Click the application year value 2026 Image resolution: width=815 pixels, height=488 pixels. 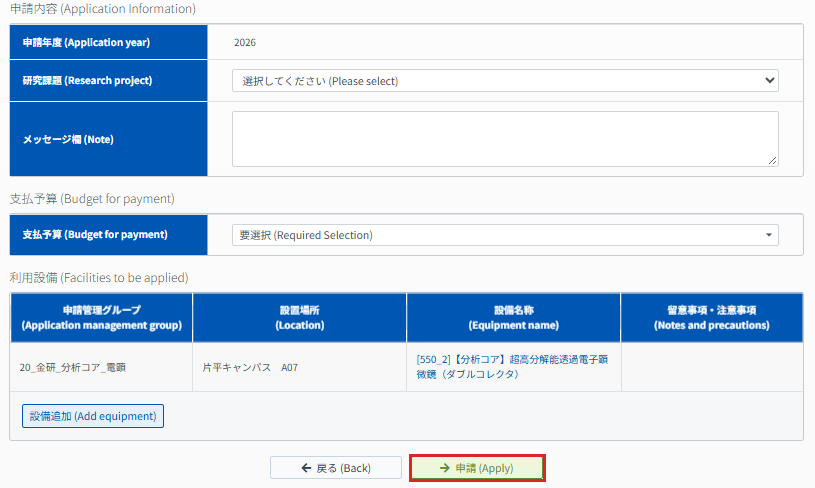[245, 43]
